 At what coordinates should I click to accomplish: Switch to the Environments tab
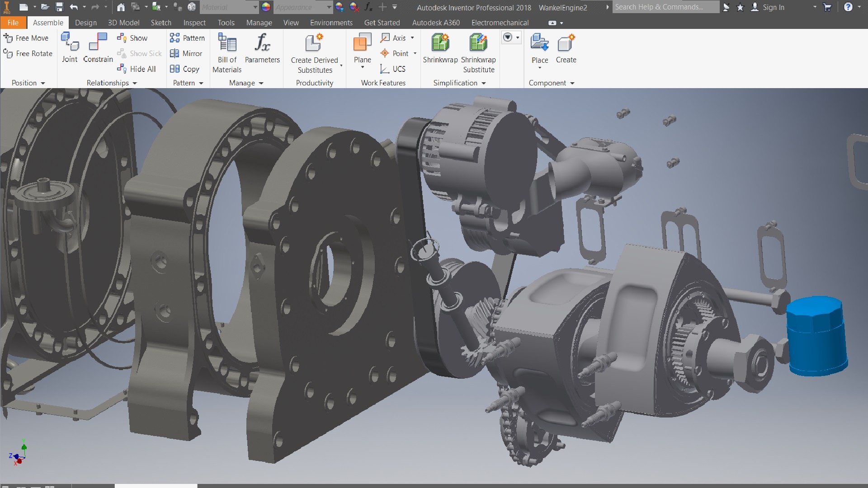click(331, 23)
